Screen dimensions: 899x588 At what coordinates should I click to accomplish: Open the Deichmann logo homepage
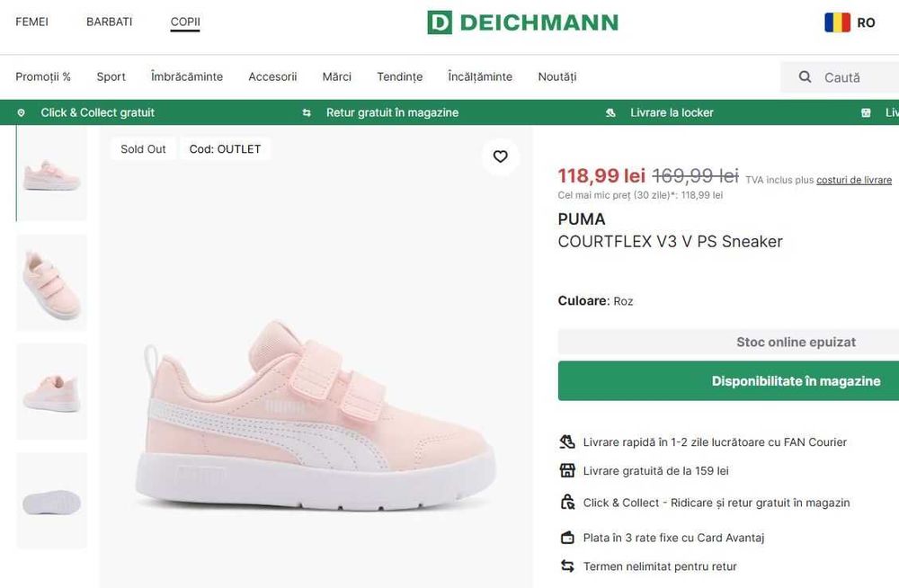click(x=522, y=22)
